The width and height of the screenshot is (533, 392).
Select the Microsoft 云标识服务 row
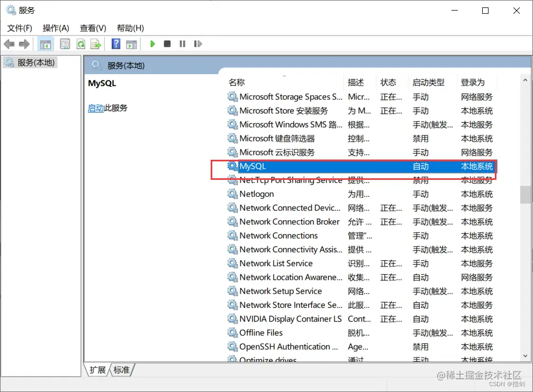(x=362, y=152)
